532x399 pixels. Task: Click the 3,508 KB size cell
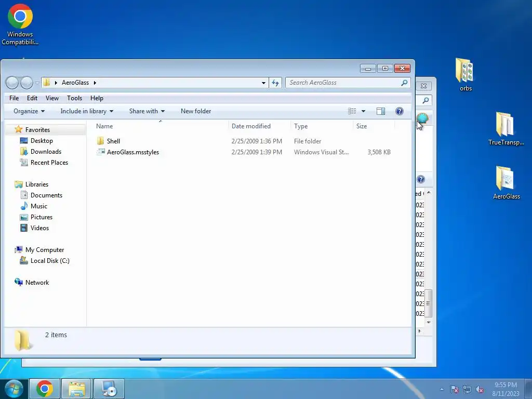click(x=379, y=152)
